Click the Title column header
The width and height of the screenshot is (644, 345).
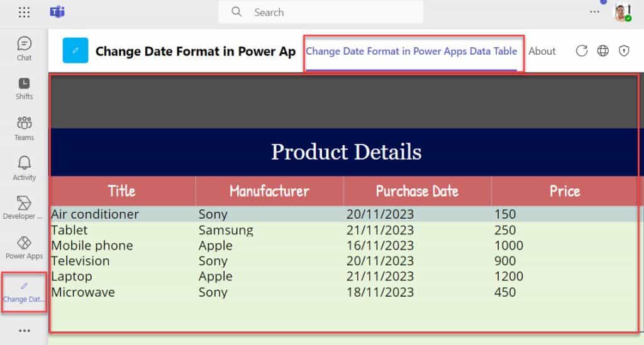pos(122,191)
